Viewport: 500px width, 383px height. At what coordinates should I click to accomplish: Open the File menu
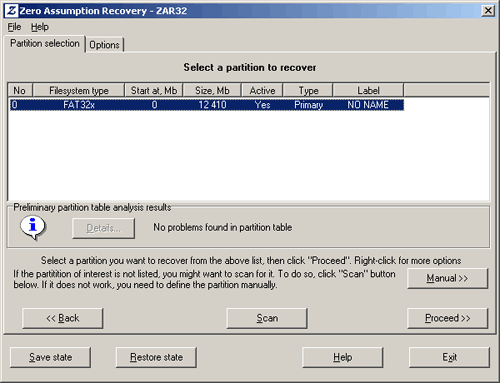coord(14,27)
